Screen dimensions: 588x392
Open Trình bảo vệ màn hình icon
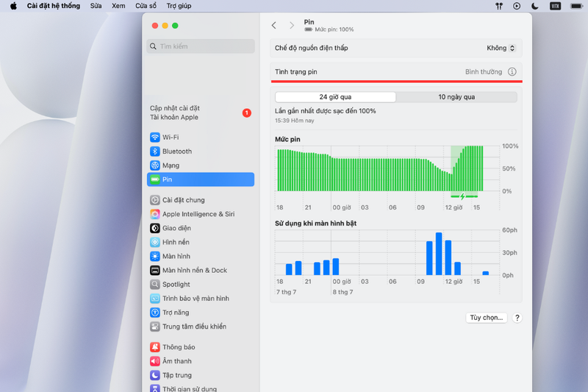[155, 298]
